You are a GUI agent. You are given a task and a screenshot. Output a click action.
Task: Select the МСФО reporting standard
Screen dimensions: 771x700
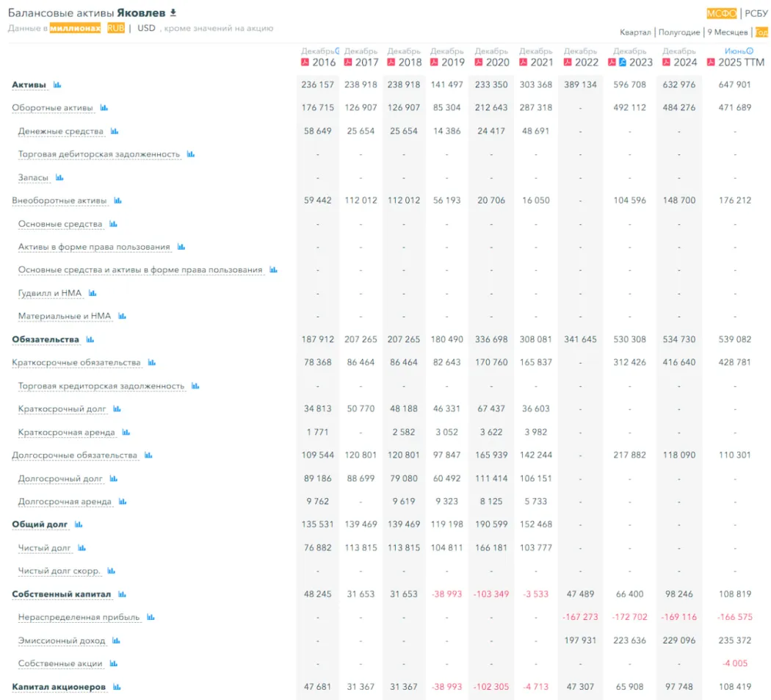click(721, 13)
